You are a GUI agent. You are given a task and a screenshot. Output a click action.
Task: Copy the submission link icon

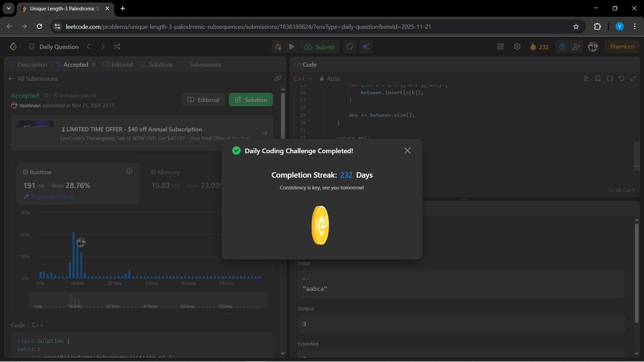pos(278,78)
